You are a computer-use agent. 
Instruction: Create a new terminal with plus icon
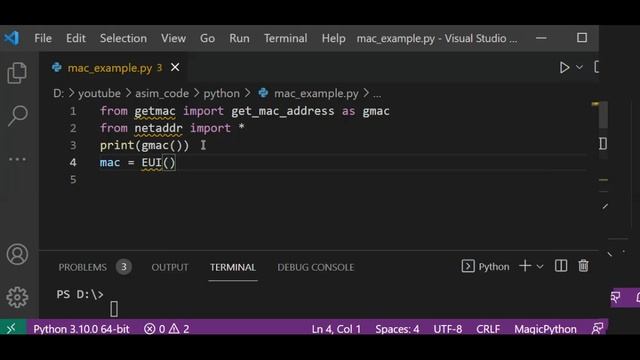point(525,266)
